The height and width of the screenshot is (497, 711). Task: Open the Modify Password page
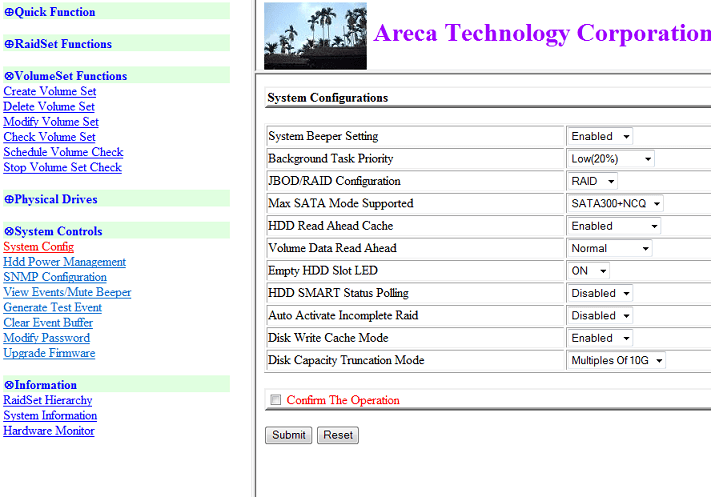(x=47, y=338)
